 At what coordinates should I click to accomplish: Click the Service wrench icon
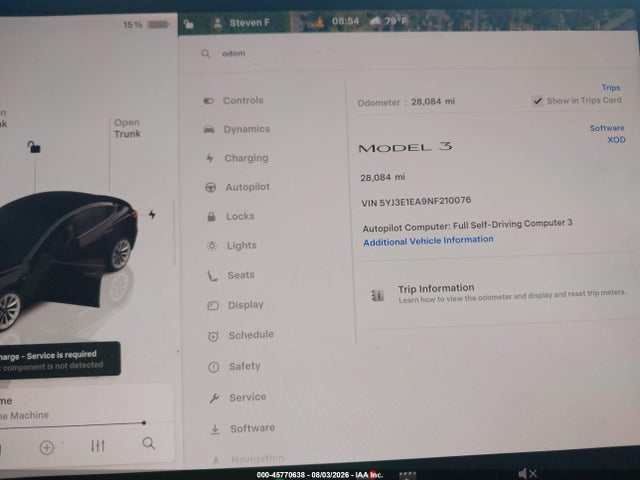coord(214,398)
